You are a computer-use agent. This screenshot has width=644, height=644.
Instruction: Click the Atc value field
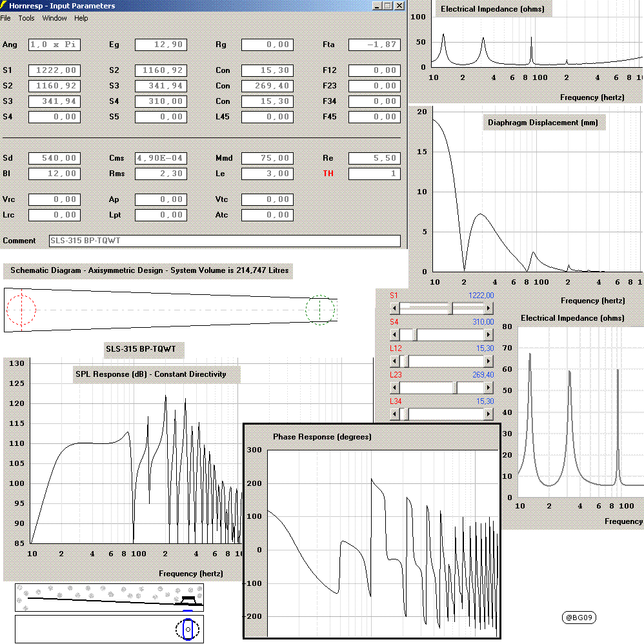point(267,215)
